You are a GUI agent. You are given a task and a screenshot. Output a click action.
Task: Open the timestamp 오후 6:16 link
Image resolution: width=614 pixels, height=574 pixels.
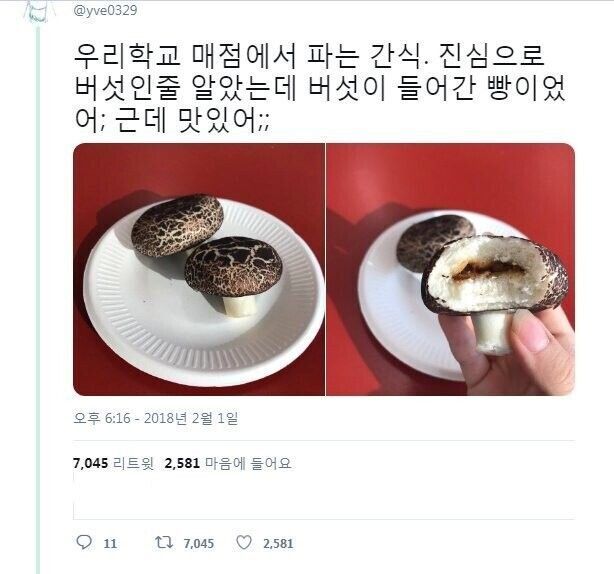click(102, 418)
